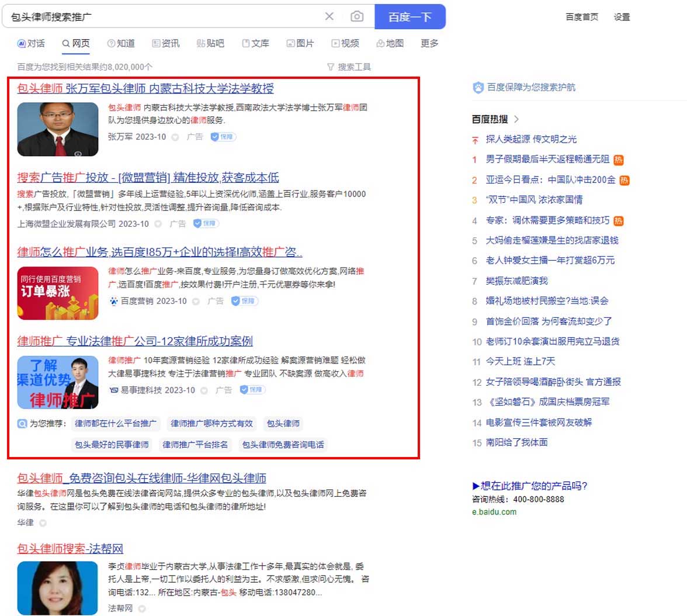Select suggestion 律师推广平台排名
The width and height of the screenshot is (687, 616).
tap(195, 445)
